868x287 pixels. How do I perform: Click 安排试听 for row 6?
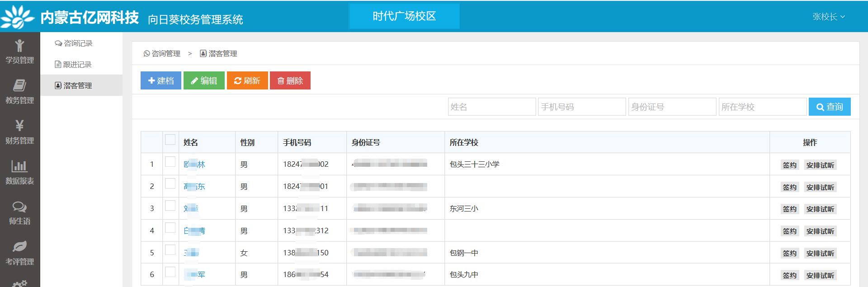point(820,275)
